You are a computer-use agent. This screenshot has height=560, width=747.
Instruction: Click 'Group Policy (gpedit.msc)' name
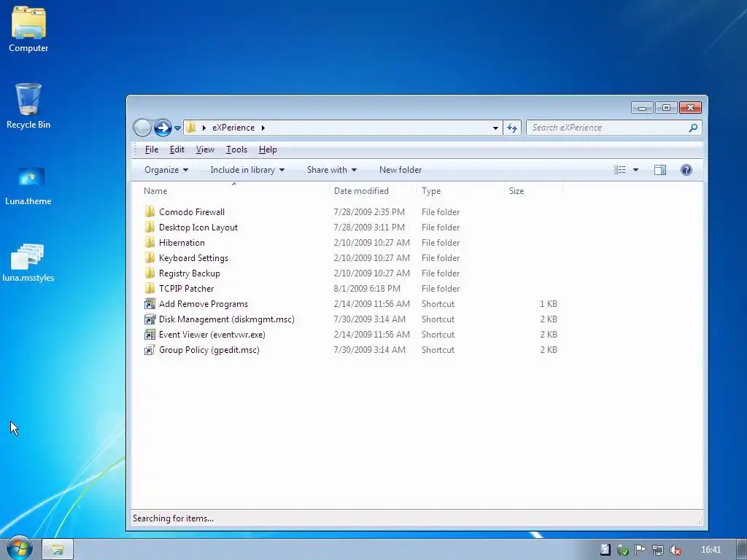(209, 350)
